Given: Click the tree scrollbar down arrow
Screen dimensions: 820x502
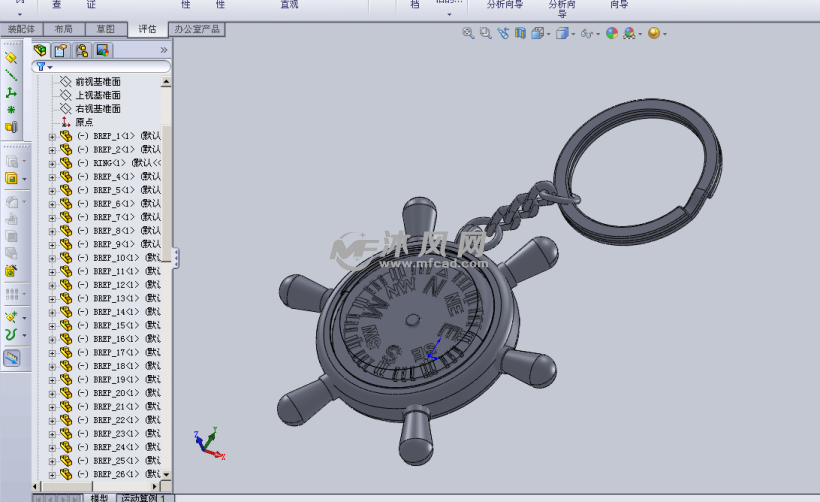Looking at the screenshot, I should (166, 474).
